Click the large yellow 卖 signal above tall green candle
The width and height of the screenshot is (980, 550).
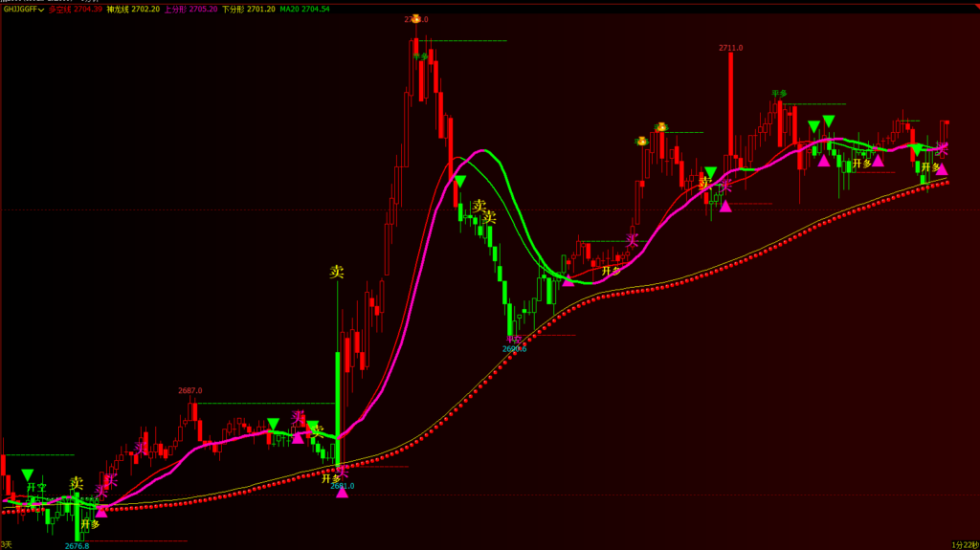coord(337,272)
